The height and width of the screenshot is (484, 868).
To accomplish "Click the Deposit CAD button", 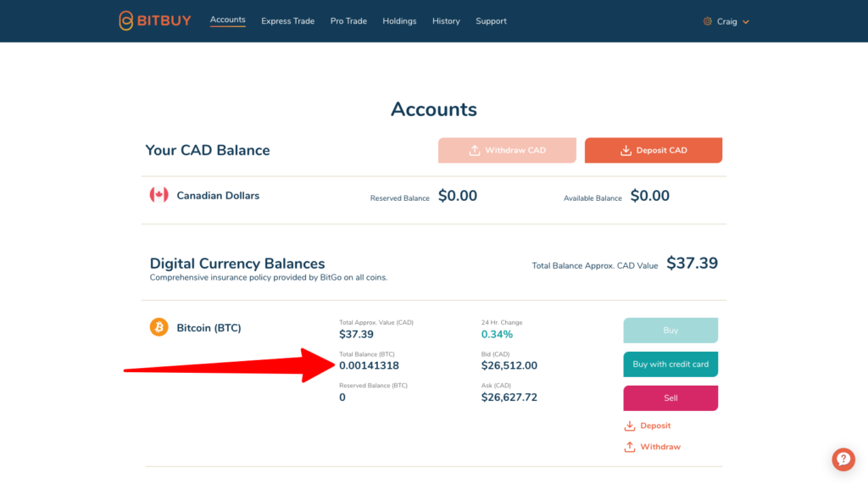I will [654, 150].
